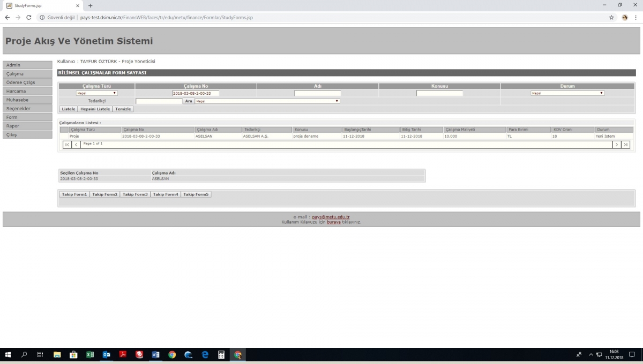
Task: Open Excel from the taskbar
Action: tap(90, 354)
